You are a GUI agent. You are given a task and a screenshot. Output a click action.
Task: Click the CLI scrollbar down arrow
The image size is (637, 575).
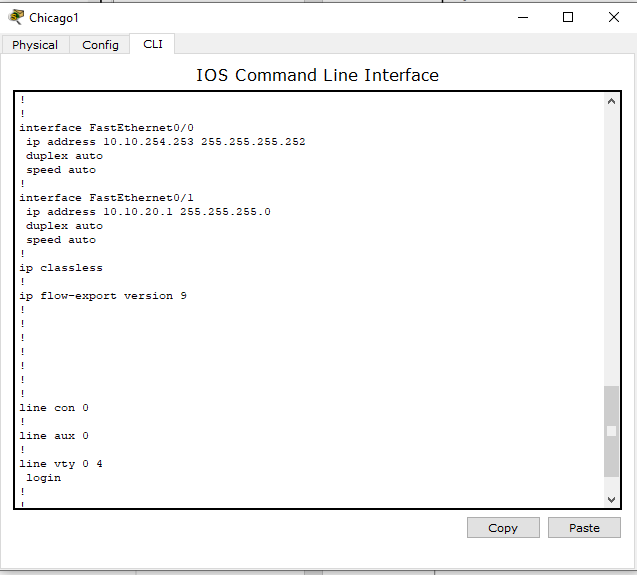pos(611,499)
